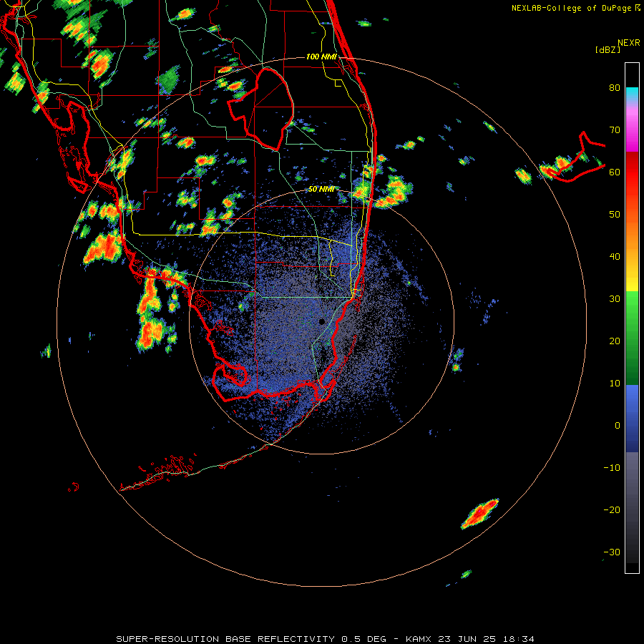Select the 20 value on the dBZ scale

pos(615,341)
